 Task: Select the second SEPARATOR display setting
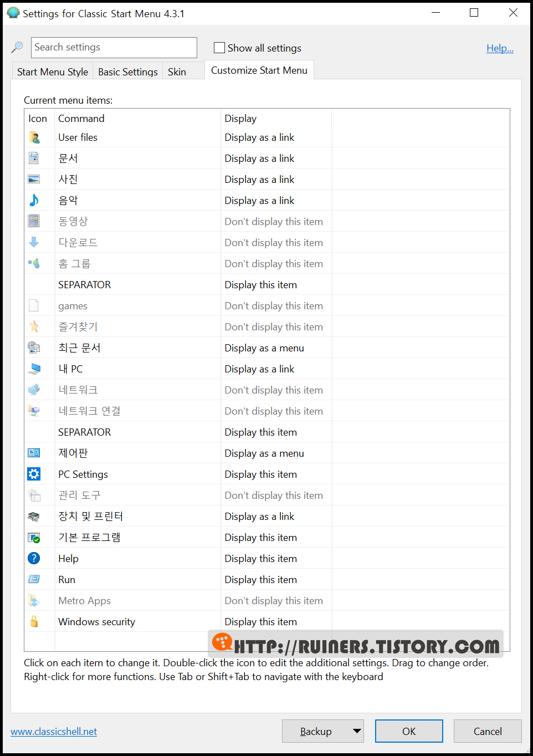261,432
